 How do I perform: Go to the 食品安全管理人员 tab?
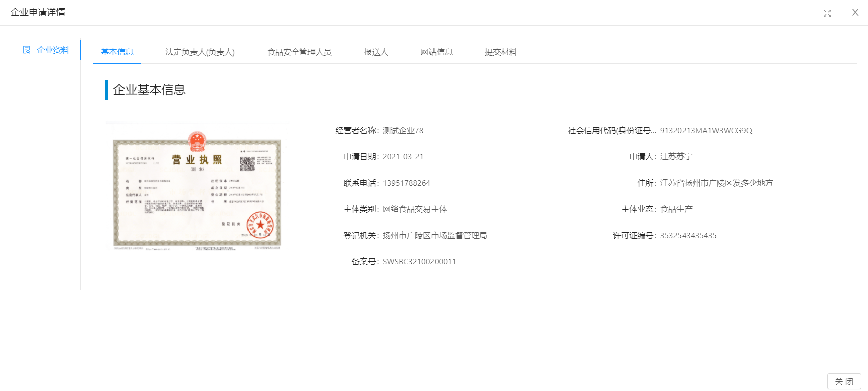pyautogui.click(x=299, y=52)
